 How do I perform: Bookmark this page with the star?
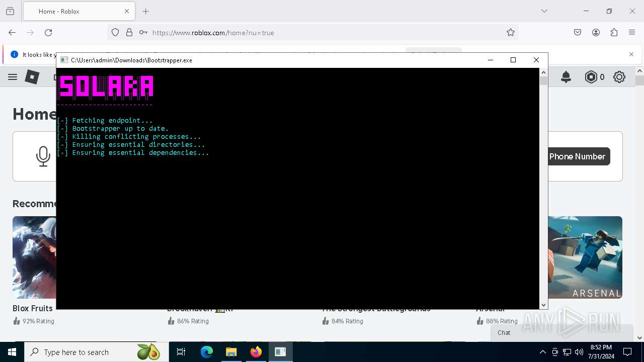pyautogui.click(x=511, y=33)
